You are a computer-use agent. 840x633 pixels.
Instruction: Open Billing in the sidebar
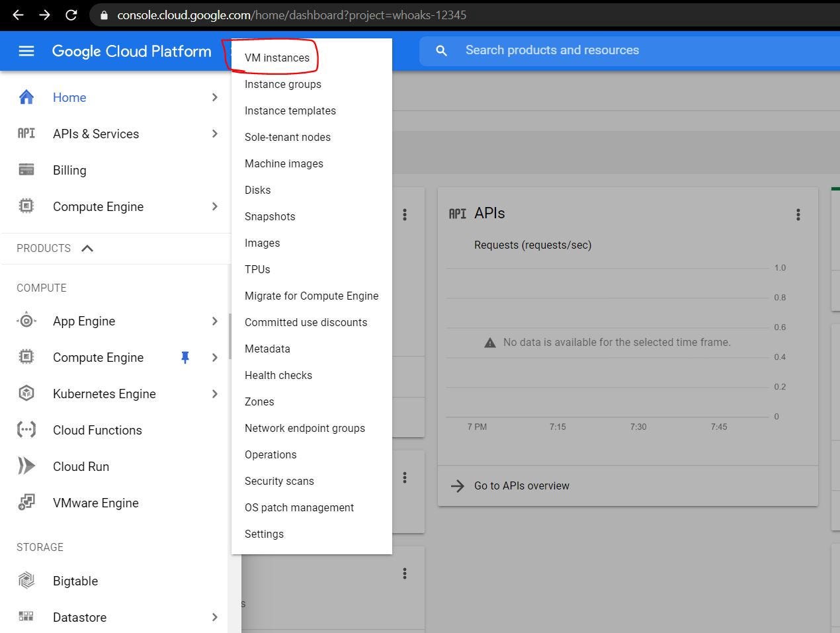tap(69, 170)
